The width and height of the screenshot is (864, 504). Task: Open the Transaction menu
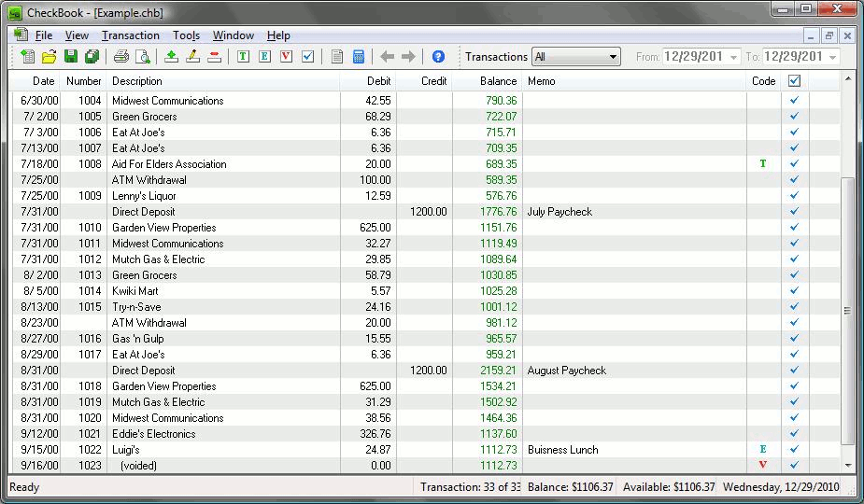131,35
